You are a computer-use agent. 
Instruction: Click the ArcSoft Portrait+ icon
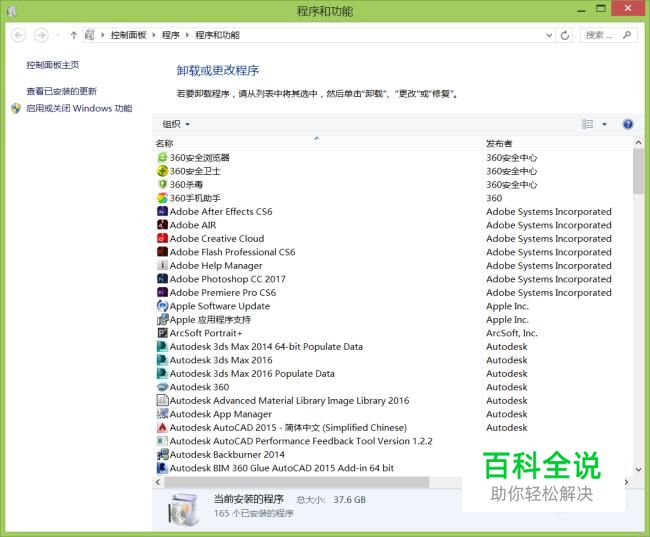click(x=162, y=333)
